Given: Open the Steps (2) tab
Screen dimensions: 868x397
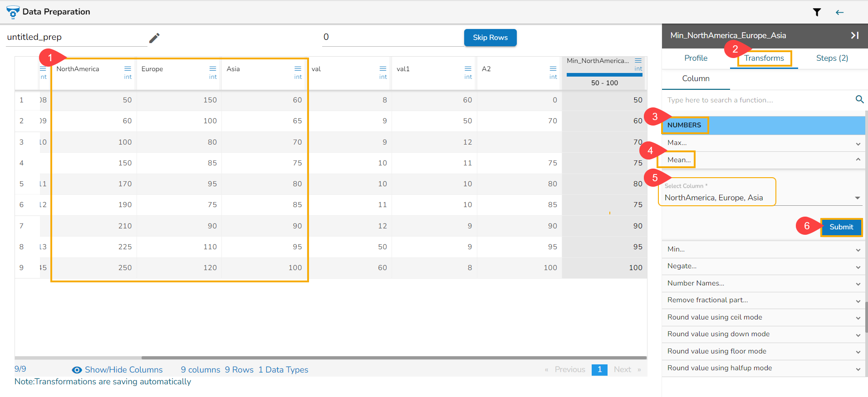Looking at the screenshot, I should point(832,58).
